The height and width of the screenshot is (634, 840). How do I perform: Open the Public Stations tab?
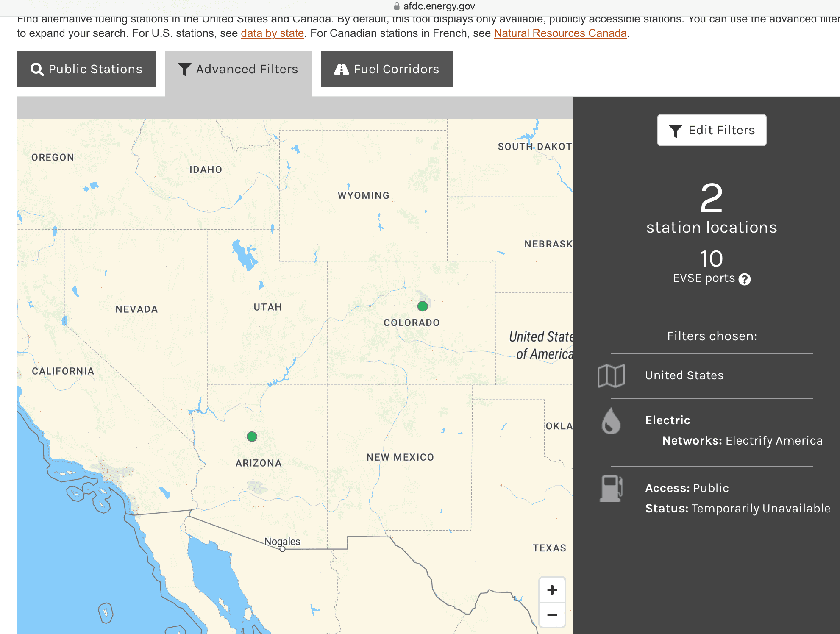(86, 69)
